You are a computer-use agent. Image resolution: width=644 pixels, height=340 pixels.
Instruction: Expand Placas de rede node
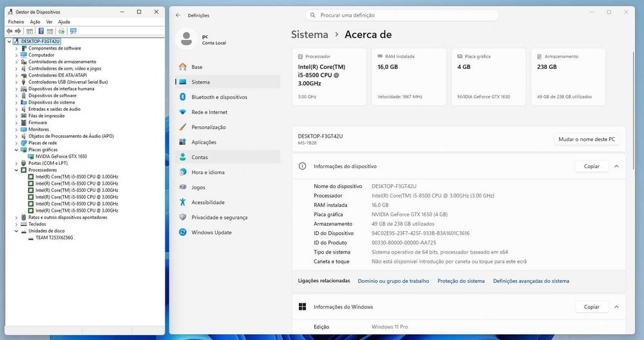point(17,144)
